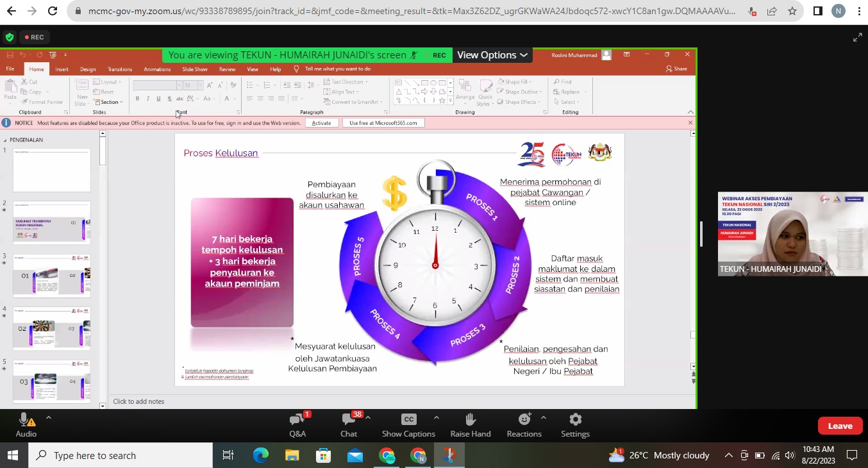
Task: Open the Zoom Q&A panel
Action: 297,425
